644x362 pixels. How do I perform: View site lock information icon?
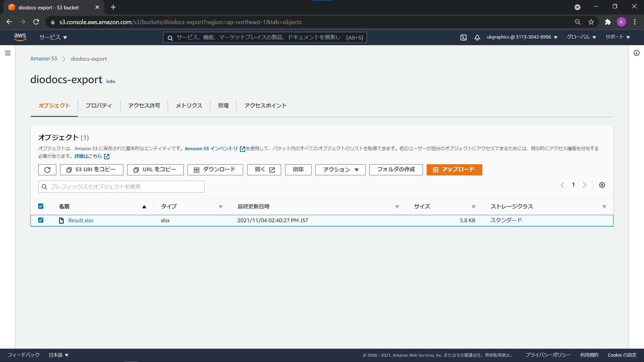tap(52, 22)
